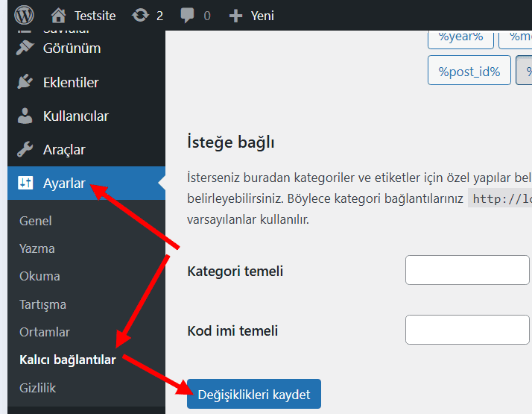Viewport: 532px width, 414px height.
Task: Open the Ortamlar settings submenu
Action: click(x=45, y=332)
